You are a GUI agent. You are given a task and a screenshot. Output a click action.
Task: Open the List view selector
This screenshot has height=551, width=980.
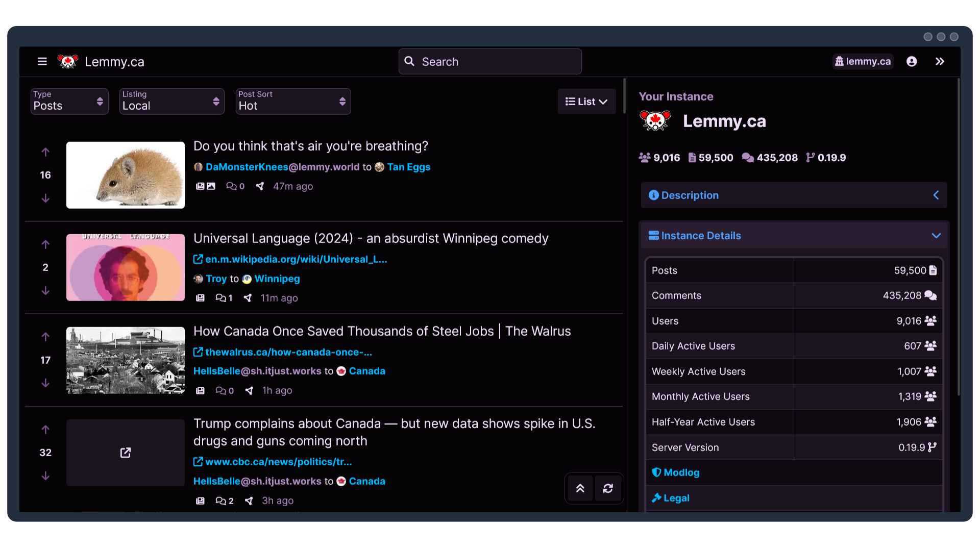pos(586,102)
